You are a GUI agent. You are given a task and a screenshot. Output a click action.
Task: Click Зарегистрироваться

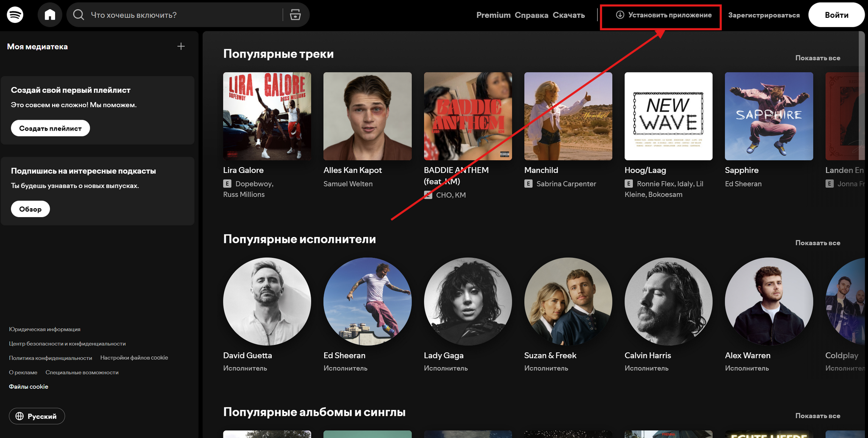[764, 15]
